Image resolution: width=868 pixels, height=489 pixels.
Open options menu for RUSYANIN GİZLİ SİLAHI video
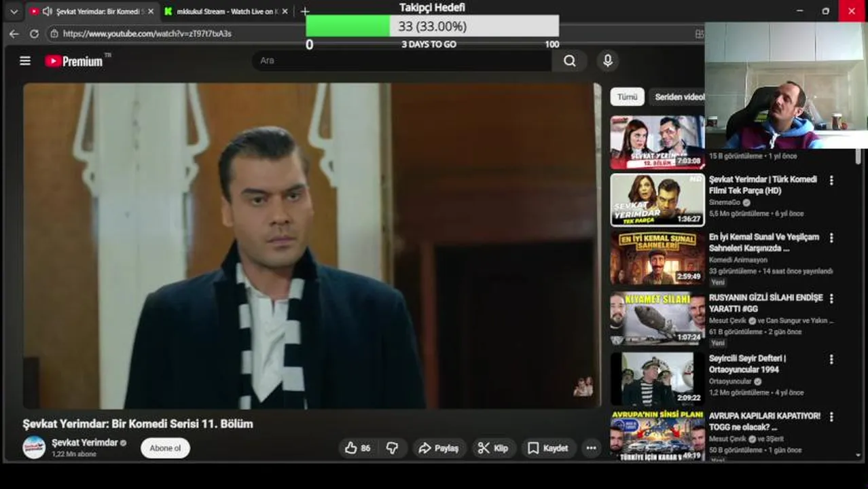pos(831,299)
